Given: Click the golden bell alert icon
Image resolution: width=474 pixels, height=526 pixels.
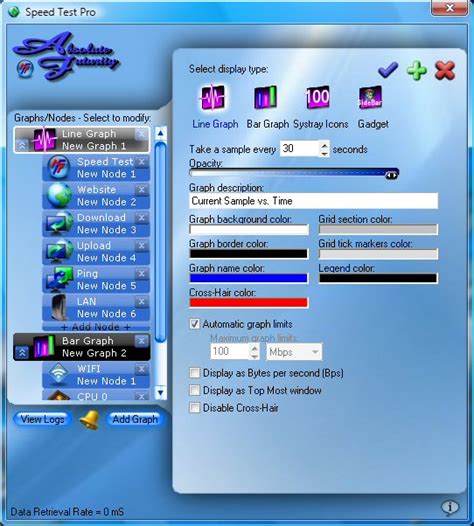Looking at the screenshot, I should pyautogui.click(x=89, y=419).
